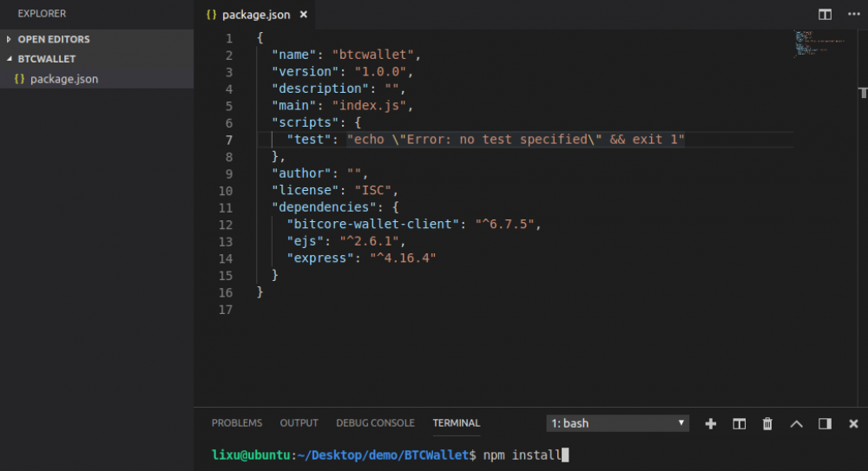Click the "ejs" dependency name
Viewport: 868px width, 471px height.
305,241
